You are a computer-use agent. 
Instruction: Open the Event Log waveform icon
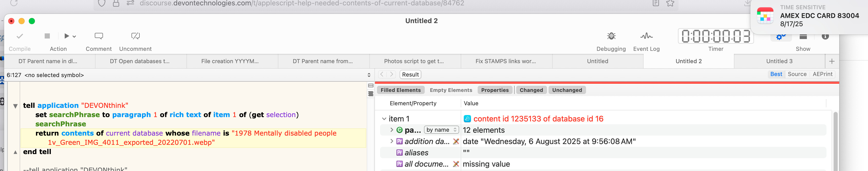(x=646, y=36)
